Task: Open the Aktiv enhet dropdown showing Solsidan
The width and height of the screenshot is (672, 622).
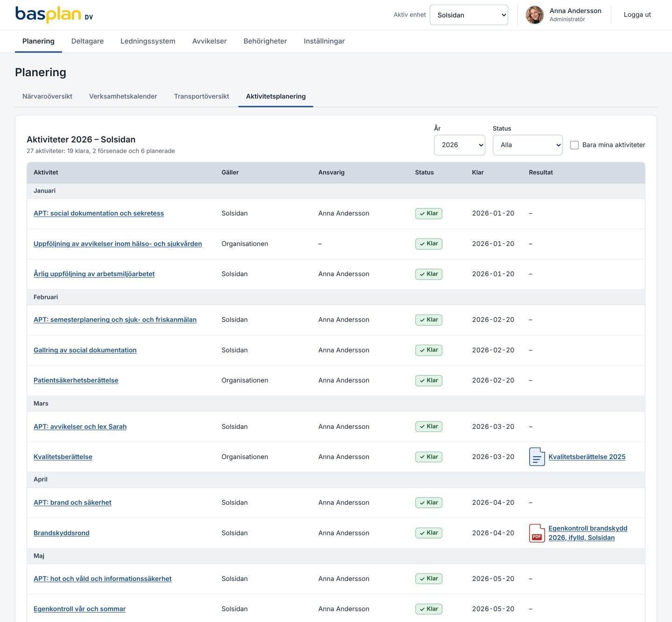Action: coord(469,15)
